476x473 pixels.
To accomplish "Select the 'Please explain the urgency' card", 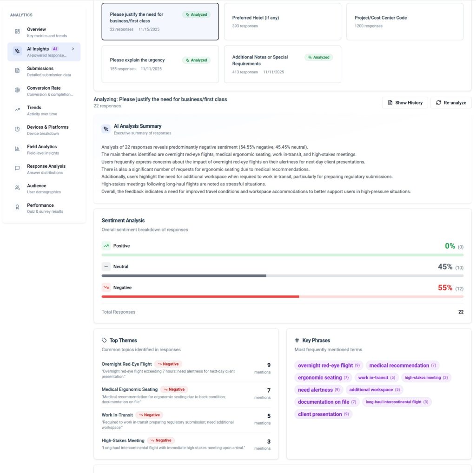I will coord(160,64).
